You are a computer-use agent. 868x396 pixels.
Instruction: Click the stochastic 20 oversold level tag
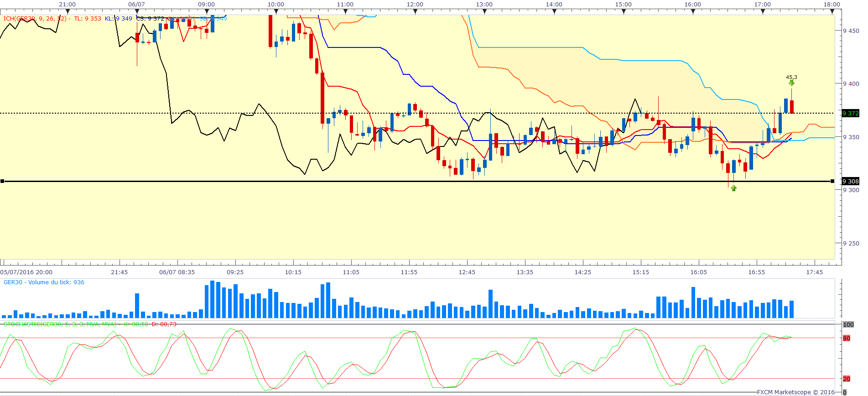pos(847,379)
